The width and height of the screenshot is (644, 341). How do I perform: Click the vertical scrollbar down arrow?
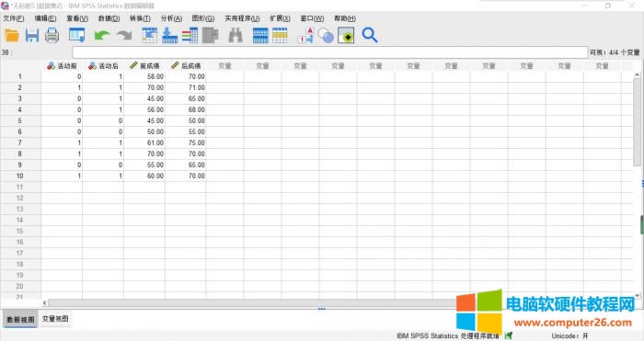point(637,295)
